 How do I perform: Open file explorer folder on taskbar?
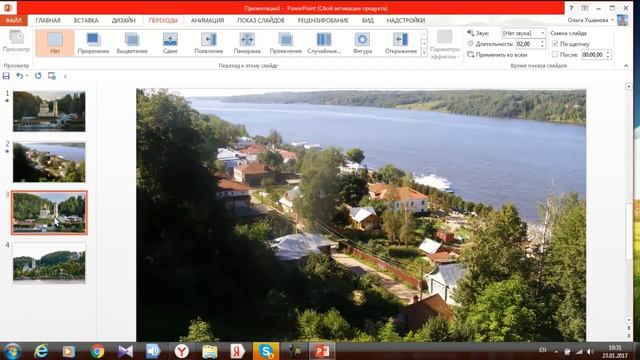pyautogui.click(x=210, y=351)
